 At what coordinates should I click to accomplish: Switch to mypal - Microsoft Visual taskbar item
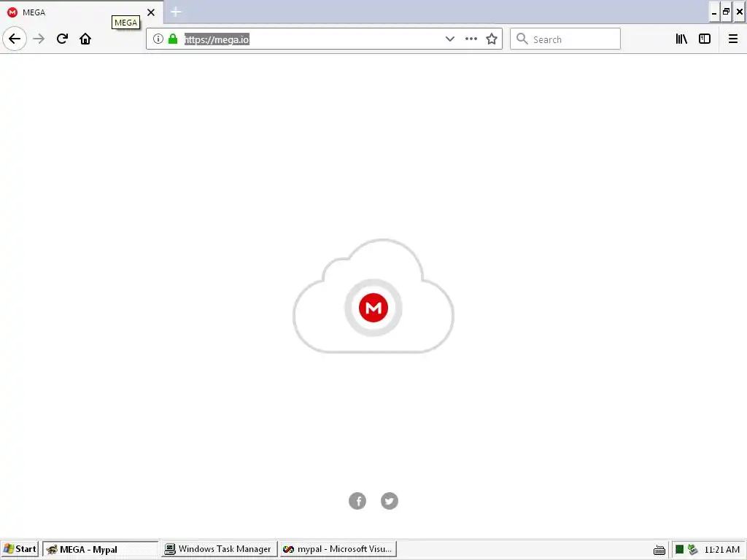(338, 549)
